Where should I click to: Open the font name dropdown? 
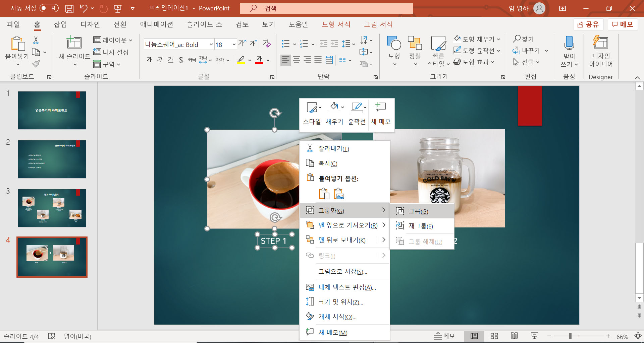click(x=211, y=45)
